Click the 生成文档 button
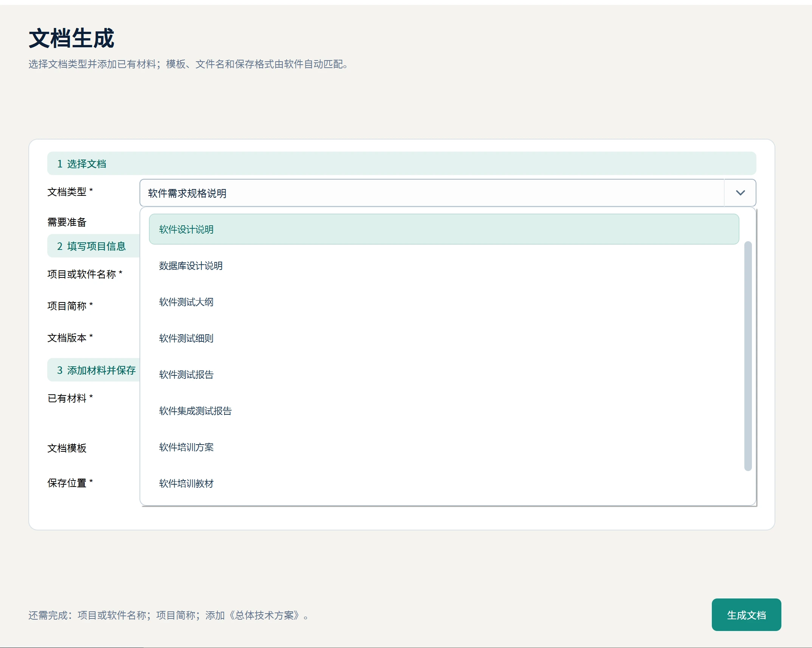 click(746, 615)
